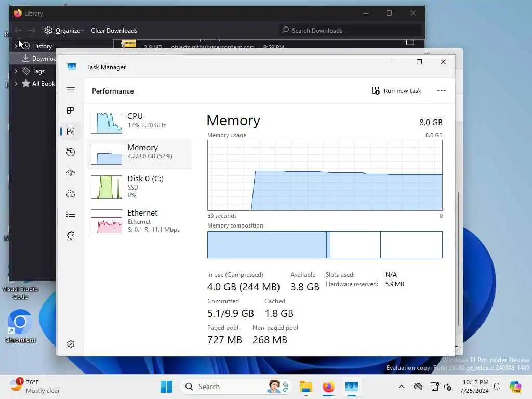Image resolution: width=532 pixels, height=399 pixels.
Task: Click the Memory usage graph
Action: coord(325,176)
